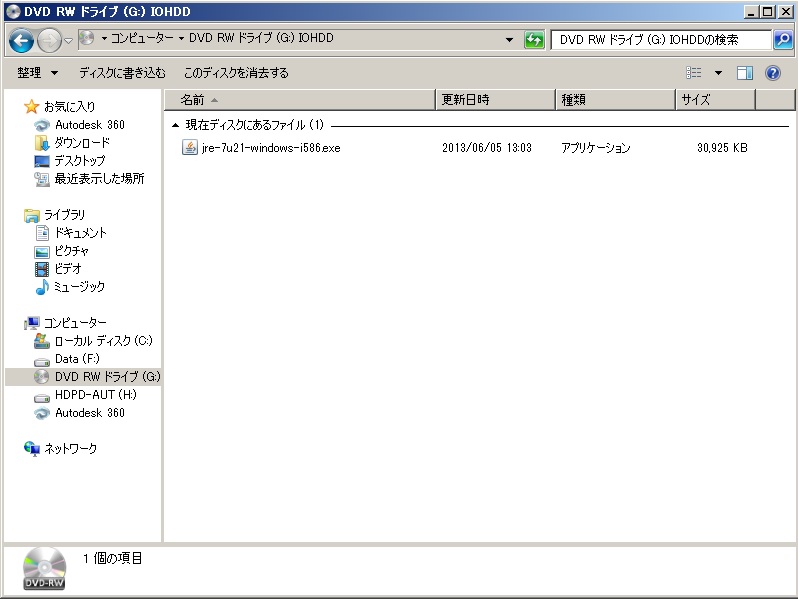Click the 30,925 KB size cell
This screenshot has height=599, width=798.
pos(722,148)
